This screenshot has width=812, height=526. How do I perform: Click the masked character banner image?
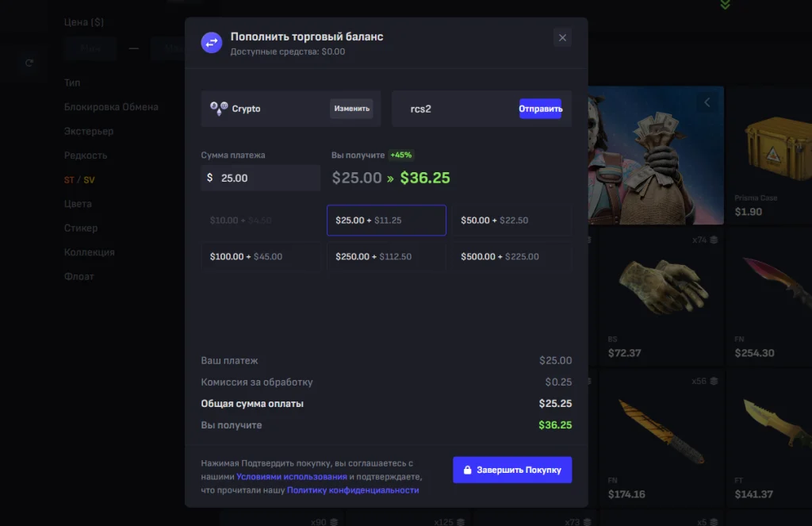click(656, 155)
